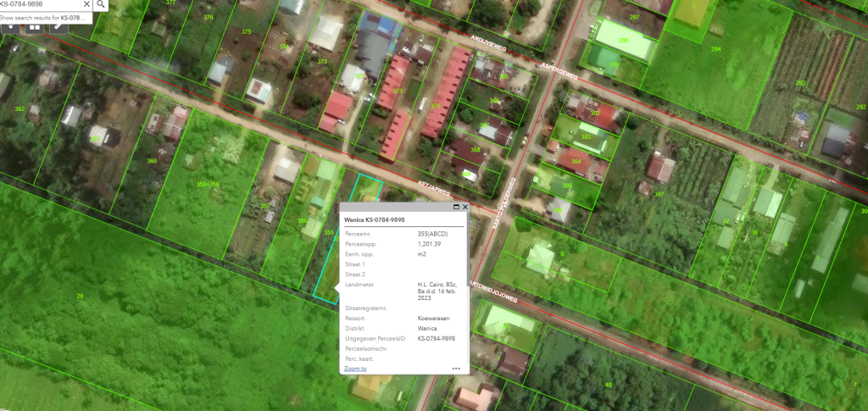Click the leftmost widget icon under the search box
The height and width of the screenshot is (411, 868).
point(11,26)
